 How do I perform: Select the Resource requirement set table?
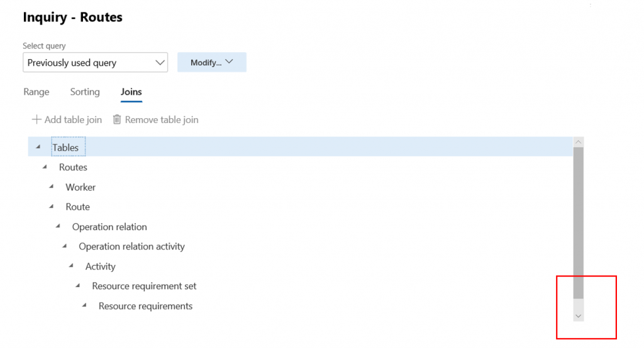[144, 286]
